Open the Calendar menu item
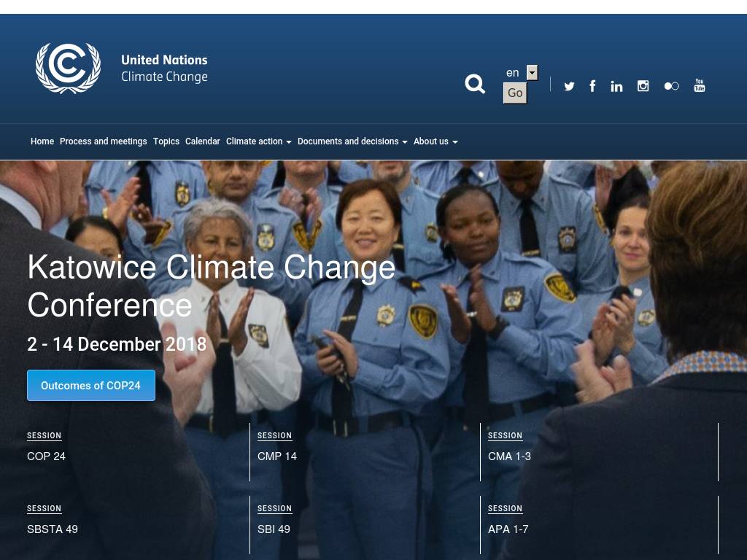 point(203,141)
